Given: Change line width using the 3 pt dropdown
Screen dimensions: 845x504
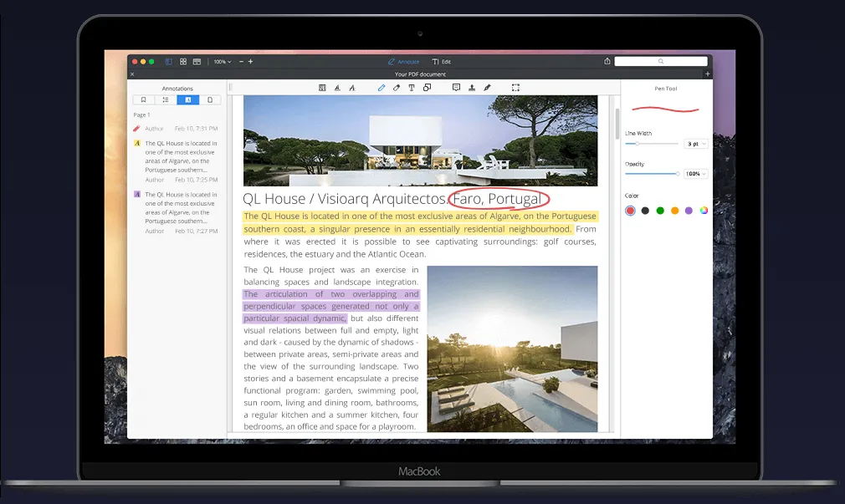Looking at the screenshot, I should click(x=696, y=143).
